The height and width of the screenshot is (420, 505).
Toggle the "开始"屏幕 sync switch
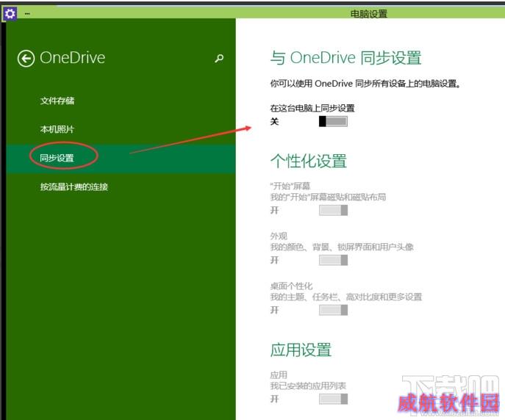[x=333, y=210]
